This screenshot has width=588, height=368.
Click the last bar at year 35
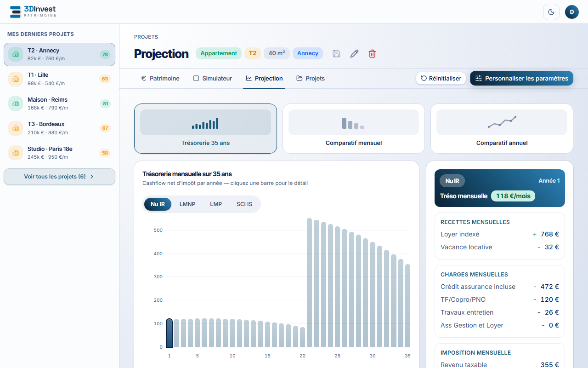pos(407,305)
